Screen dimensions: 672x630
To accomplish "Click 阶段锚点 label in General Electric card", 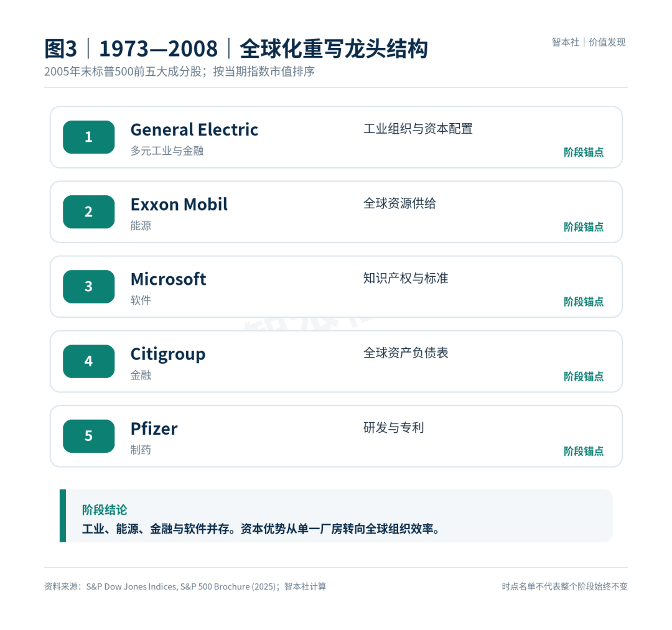I will (583, 152).
